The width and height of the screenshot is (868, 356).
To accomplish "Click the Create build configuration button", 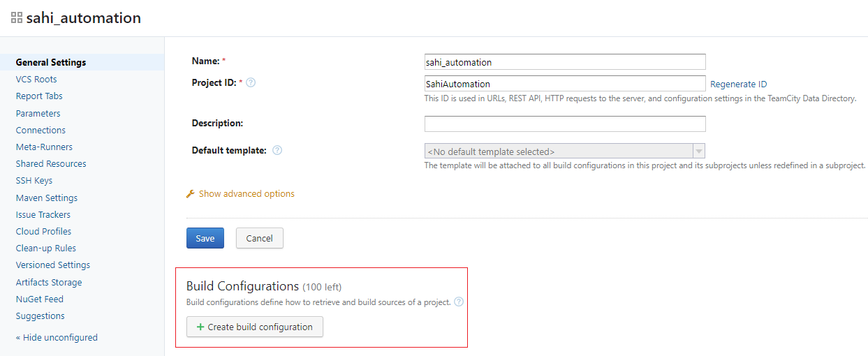I will (x=255, y=327).
